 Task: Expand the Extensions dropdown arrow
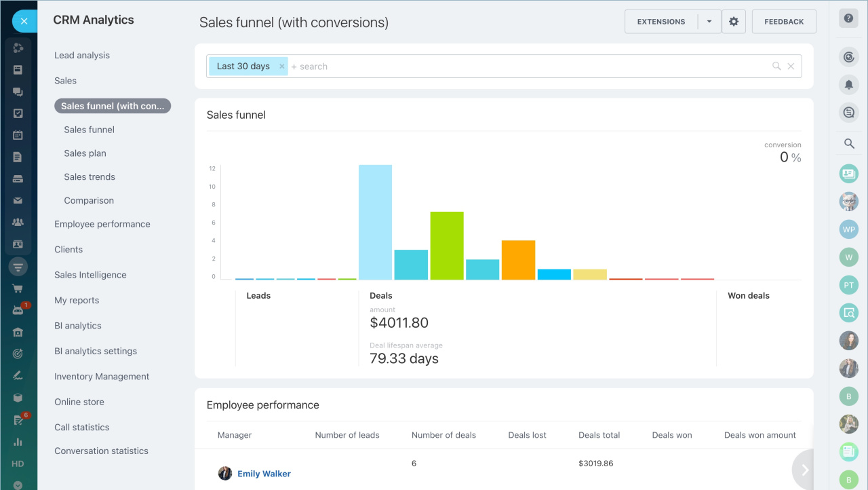[x=709, y=22]
